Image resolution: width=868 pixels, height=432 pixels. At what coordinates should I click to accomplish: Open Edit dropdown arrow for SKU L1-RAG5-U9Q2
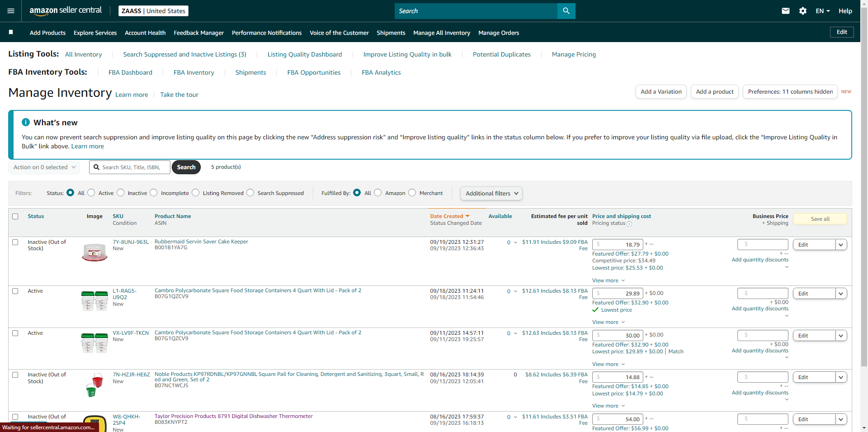841,294
